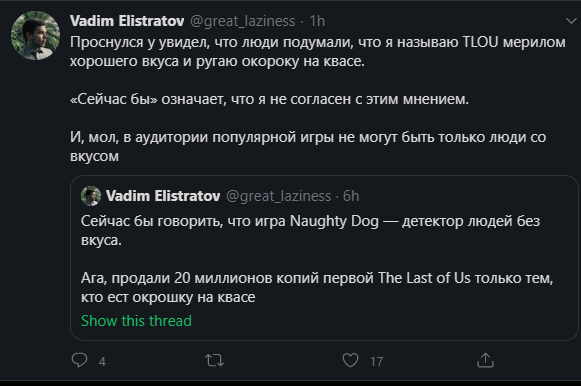Click the share upload icon

coord(485,360)
